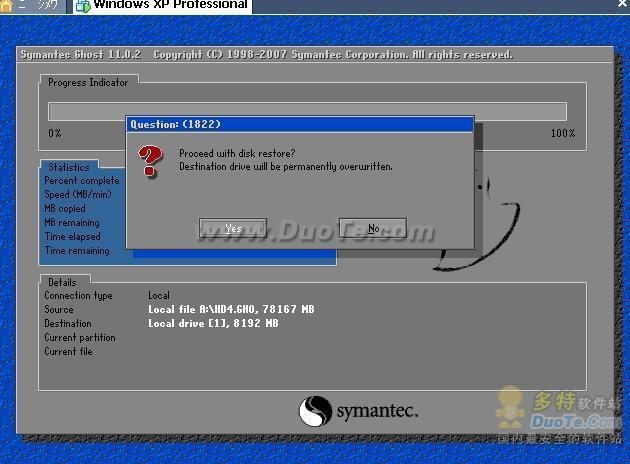The height and width of the screenshot is (464, 630).
Task: Click the 'Time elapsed' statistic
Action: click(72, 237)
